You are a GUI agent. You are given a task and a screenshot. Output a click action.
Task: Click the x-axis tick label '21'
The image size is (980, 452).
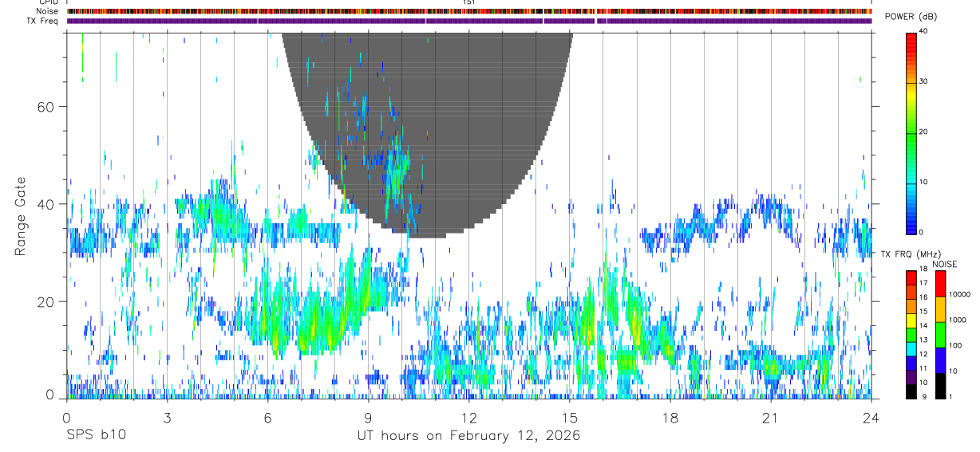coord(770,417)
